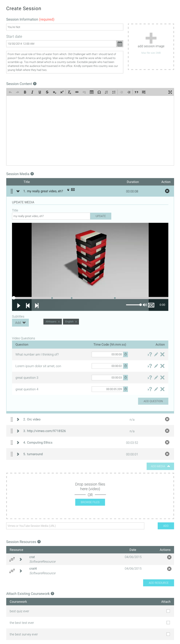Image resolution: width=180 pixels, height=644 pixels.
Task: Open the subtitles Add dropdown
Action: coord(20,323)
